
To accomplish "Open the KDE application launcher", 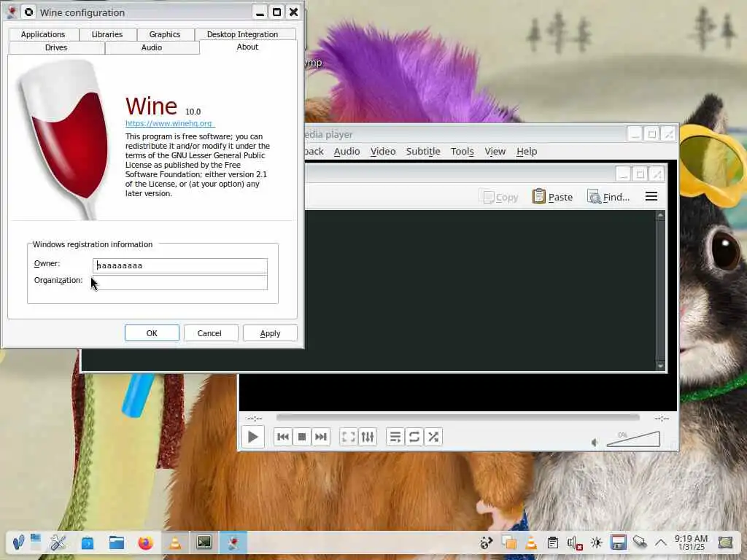I will (x=18, y=542).
